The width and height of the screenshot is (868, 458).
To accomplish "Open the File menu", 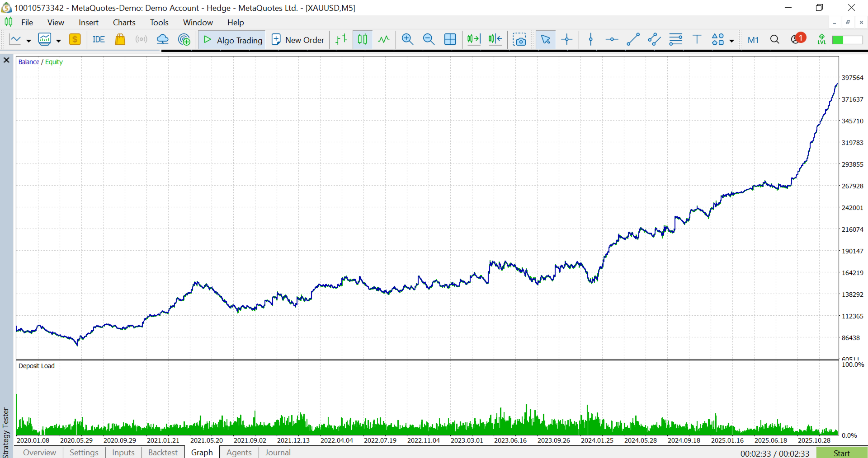I will click(27, 22).
